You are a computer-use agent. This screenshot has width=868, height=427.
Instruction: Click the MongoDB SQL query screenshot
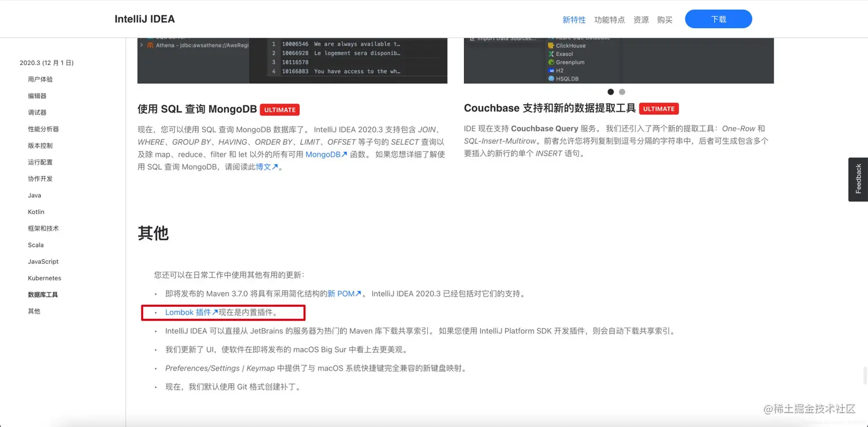(292, 60)
